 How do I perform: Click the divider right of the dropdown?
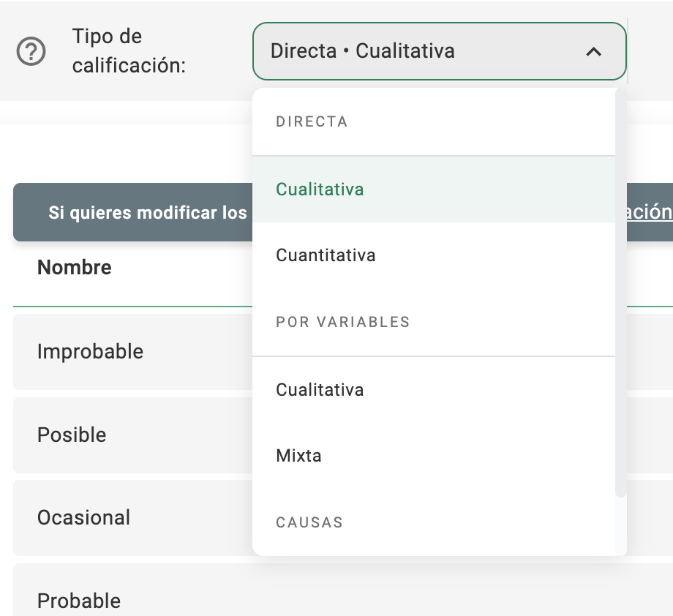628,51
